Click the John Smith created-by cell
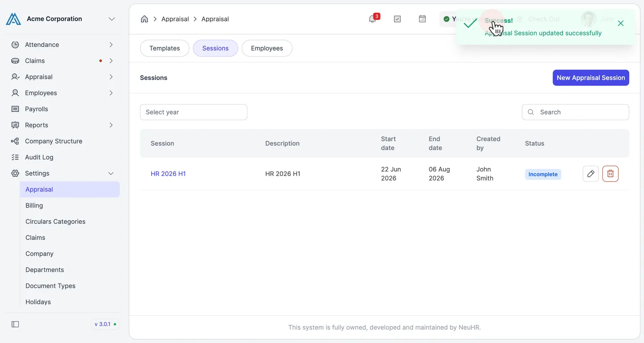644x343 pixels. coord(485,174)
